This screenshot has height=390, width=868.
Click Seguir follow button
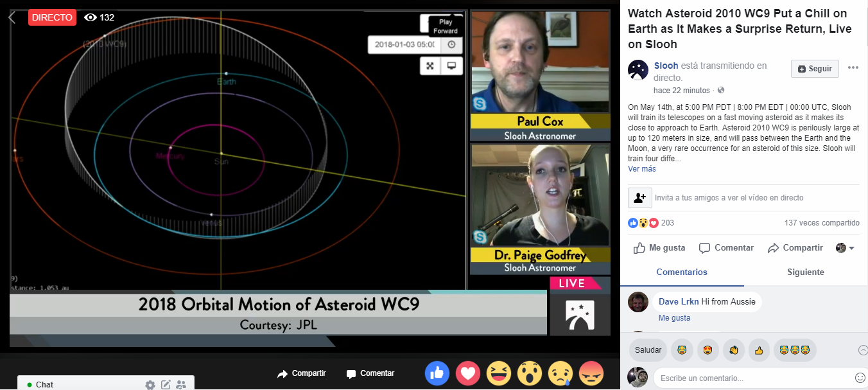[814, 69]
